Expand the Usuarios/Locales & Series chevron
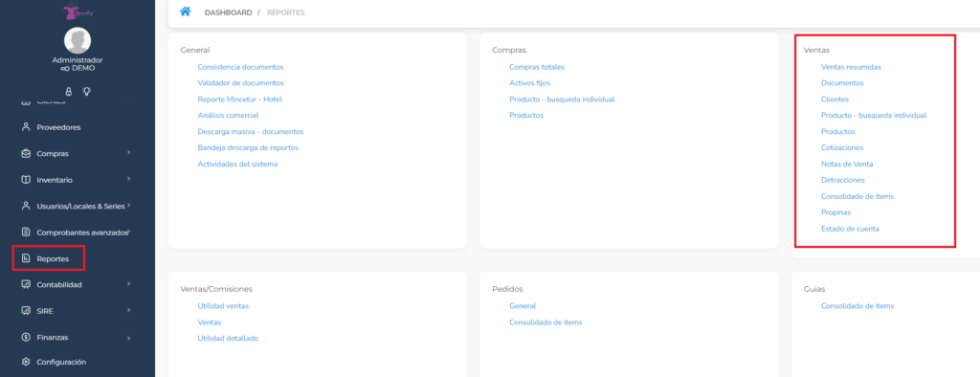This screenshot has height=377, width=980. (128, 205)
